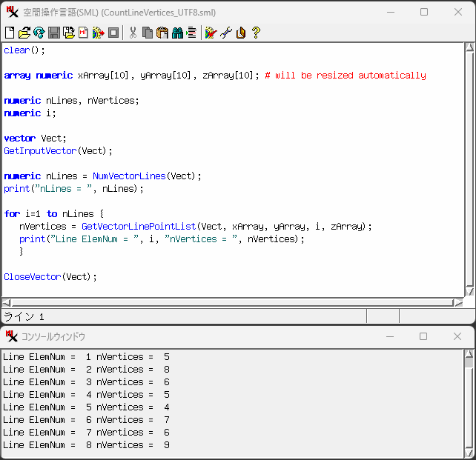Viewport: 476px width, 460px height.
Task: Run the script with the Run icon
Action: click(x=98, y=33)
